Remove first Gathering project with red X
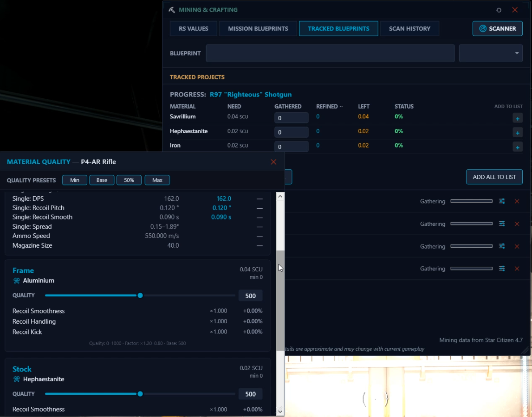This screenshot has height=417, width=532. coord(517,201)
